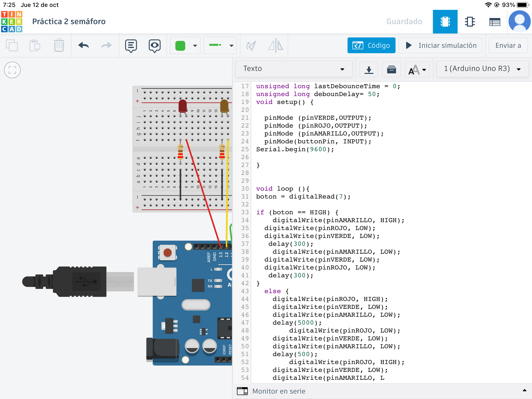Expand the Texto editor mode dropdown
This screenshot has width=532, height=399.
[294, 69]
